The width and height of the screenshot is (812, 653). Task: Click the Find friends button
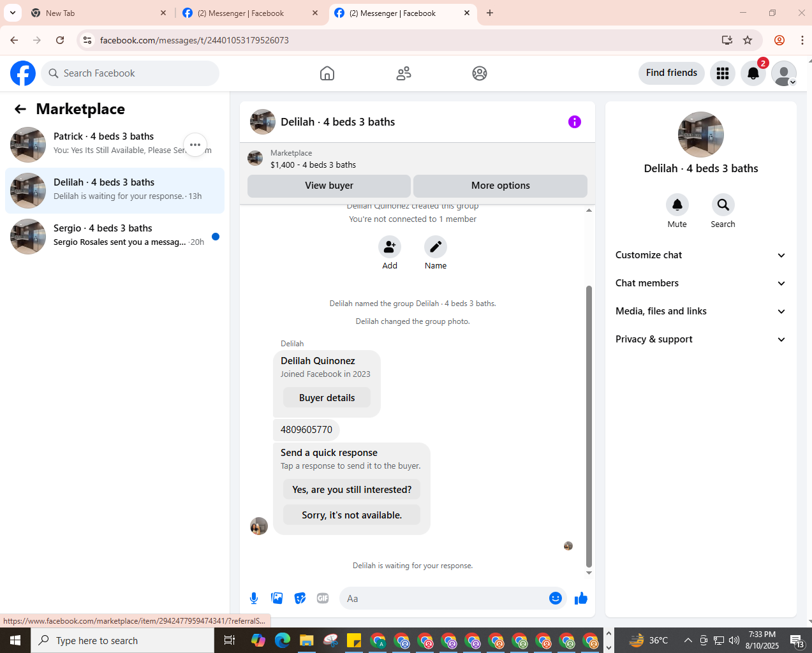[x=672, y=73]
